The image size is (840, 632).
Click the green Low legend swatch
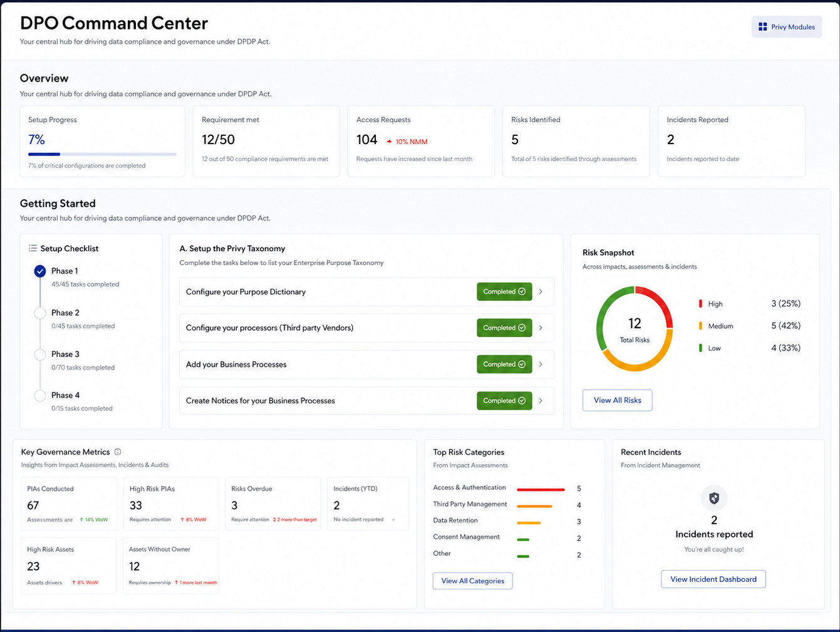700,348
